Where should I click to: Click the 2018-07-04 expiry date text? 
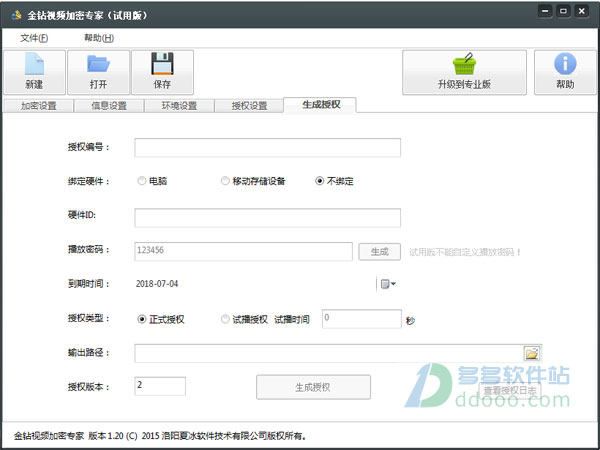click(x=157, y=284)
